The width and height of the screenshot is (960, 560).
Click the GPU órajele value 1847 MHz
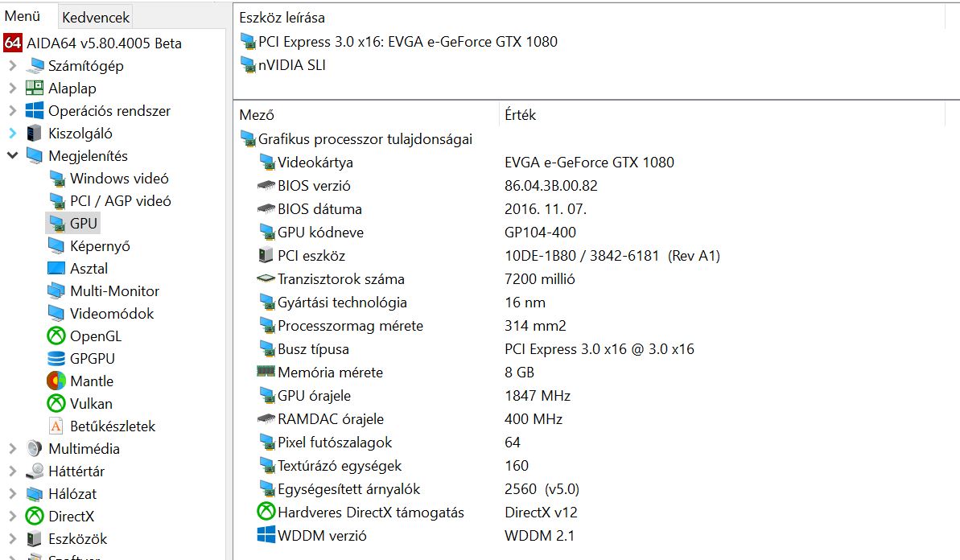tap(538, 396)
